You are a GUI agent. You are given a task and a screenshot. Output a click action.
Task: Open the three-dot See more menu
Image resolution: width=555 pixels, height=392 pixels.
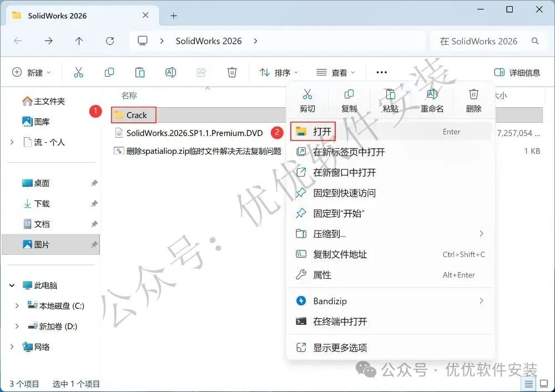click(382, 72)
